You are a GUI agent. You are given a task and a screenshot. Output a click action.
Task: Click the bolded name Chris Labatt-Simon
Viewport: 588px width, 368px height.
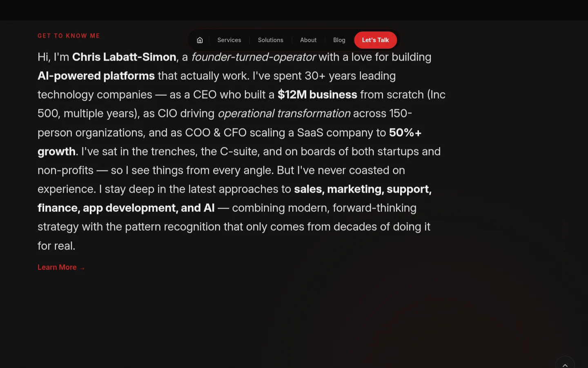point(124,57)
